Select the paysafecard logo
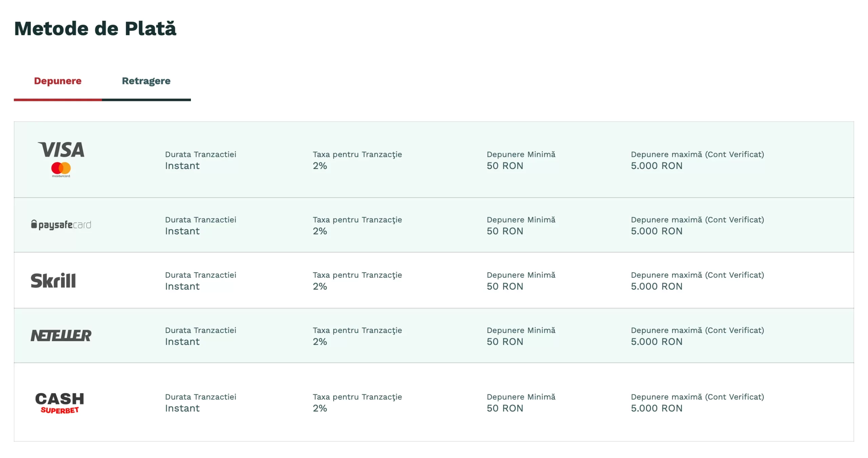The height and width of the screenshot is (458, 868). 61,225
